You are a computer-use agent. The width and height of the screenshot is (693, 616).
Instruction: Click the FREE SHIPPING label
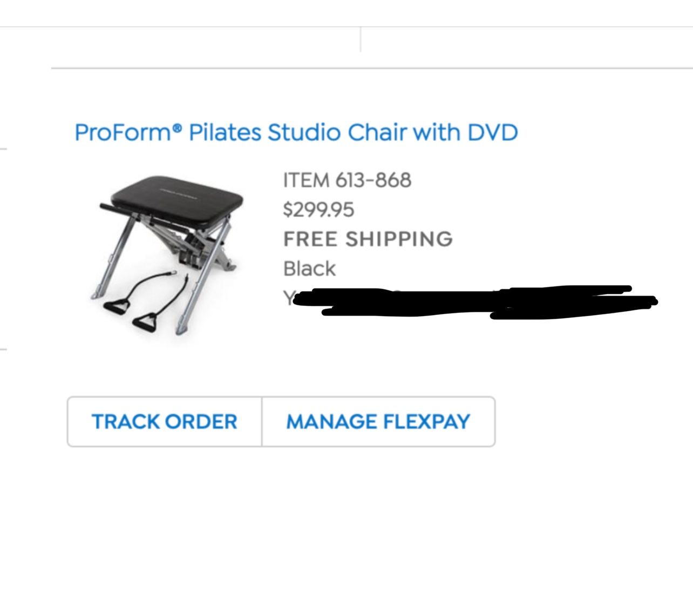coord(368,239)
